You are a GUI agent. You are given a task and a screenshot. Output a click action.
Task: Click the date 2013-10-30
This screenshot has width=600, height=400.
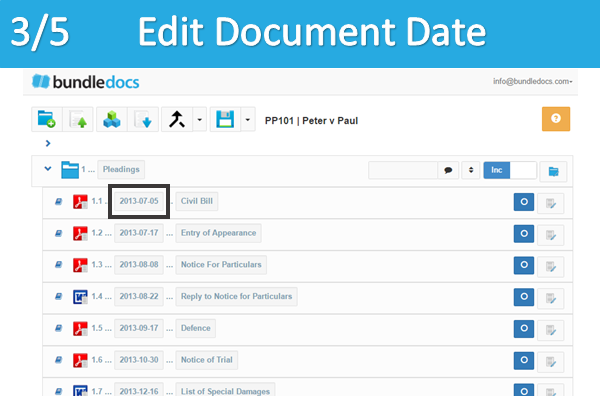click(139, 360)
